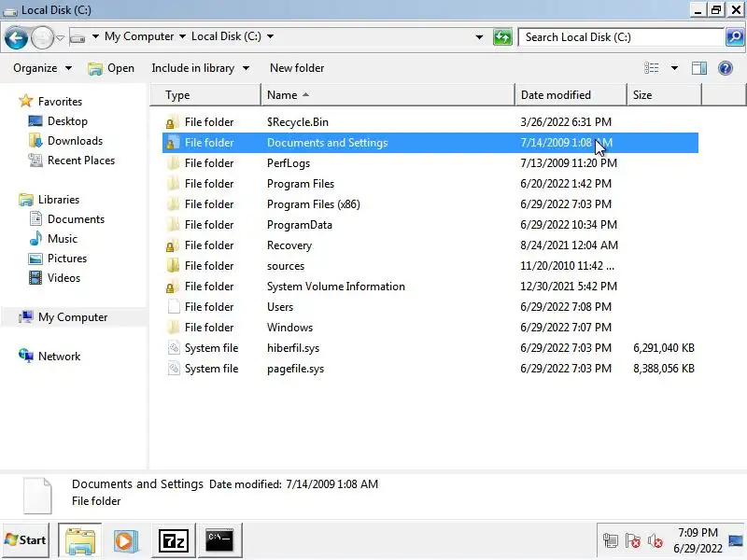Toggle the preview pane icon

(698, 68)
